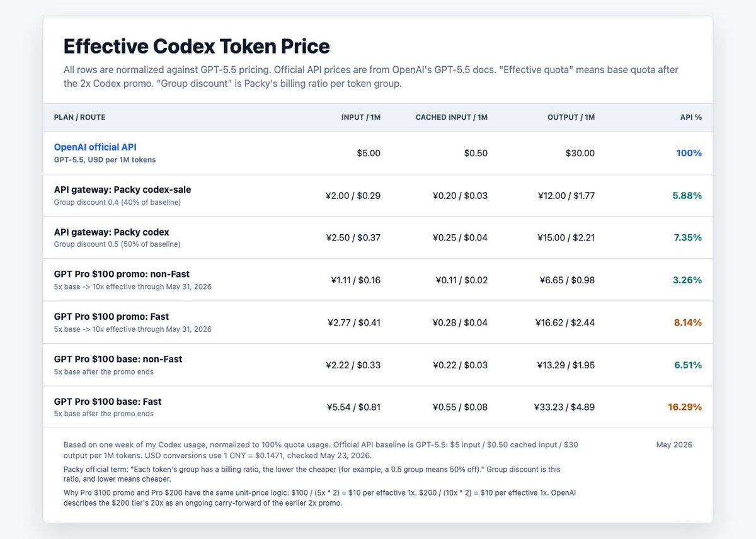Select the 3.26% API percentage

(687, 280)
